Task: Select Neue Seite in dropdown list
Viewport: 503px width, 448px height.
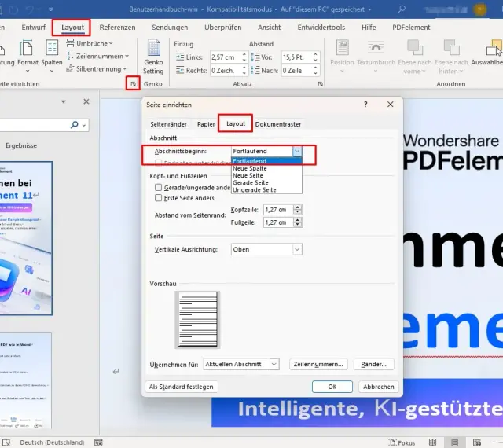Action: coord(266,175)
